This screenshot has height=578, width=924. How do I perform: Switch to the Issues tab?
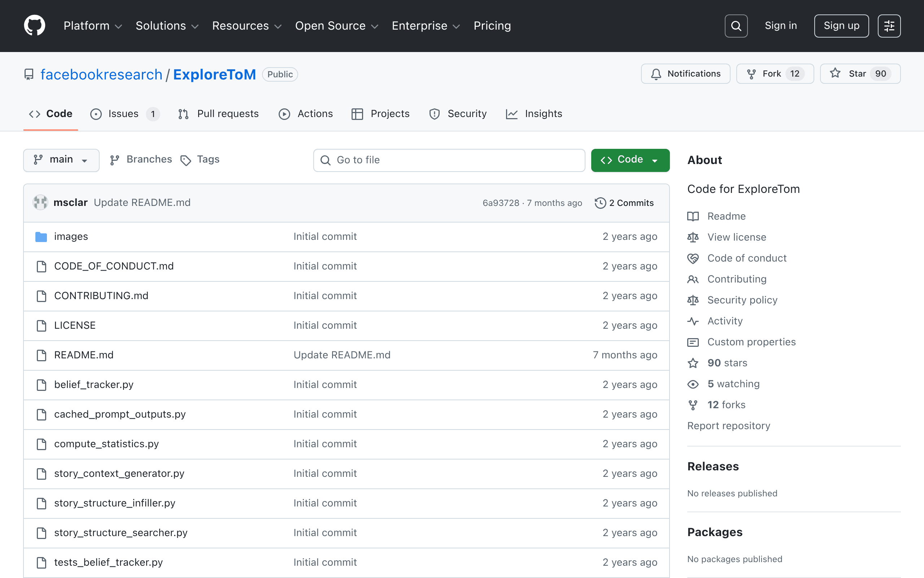click(125, 114)
